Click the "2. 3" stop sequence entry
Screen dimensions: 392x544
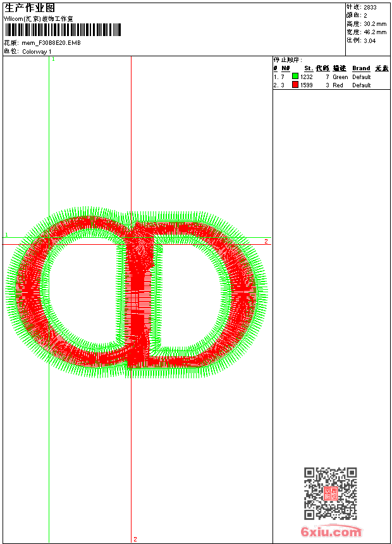(279, 85)
